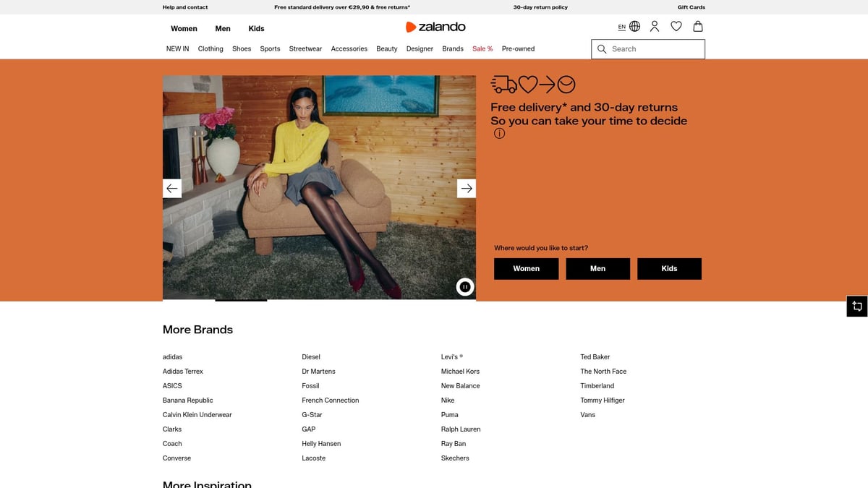
Task: Select the Men tab
Action: [223, 29]
